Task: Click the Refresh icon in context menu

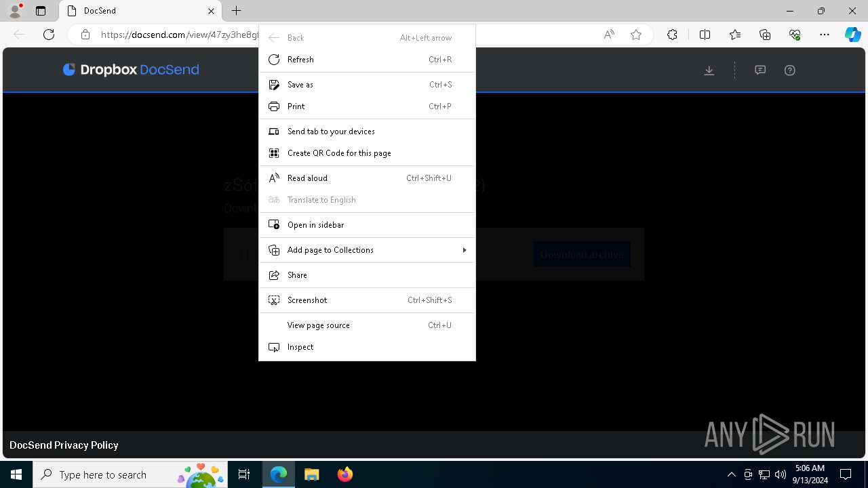Action: point(274,60)
